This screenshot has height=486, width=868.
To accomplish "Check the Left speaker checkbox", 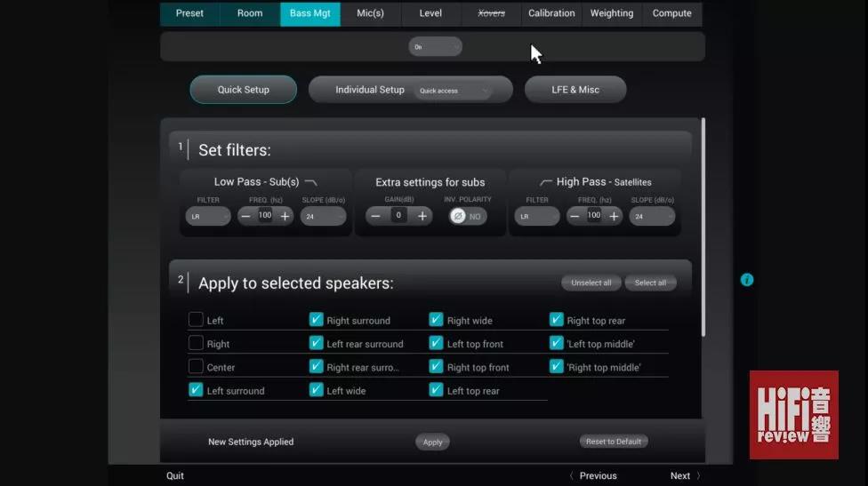I will click(196, 320).
